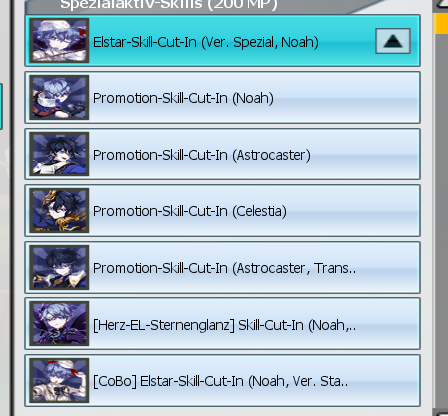Click the Herz-EL-Sternenglanz cut-in portrait icon
The height and width of the screenshot is (416, 448).
click(59, 323)
